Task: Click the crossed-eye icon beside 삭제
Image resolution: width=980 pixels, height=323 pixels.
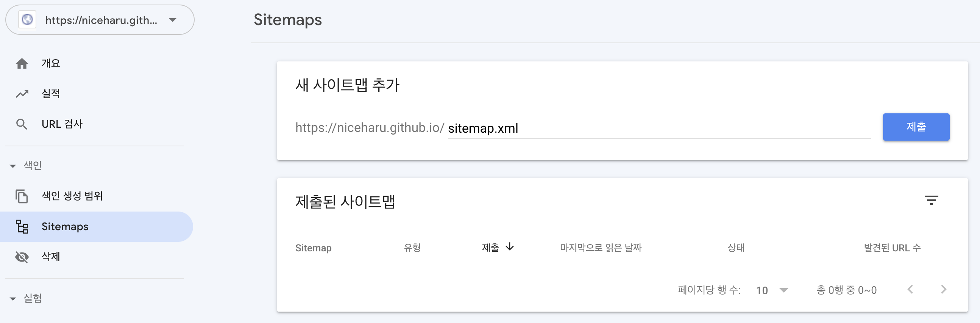Action: pyautogui.click(x=22, y=257)
